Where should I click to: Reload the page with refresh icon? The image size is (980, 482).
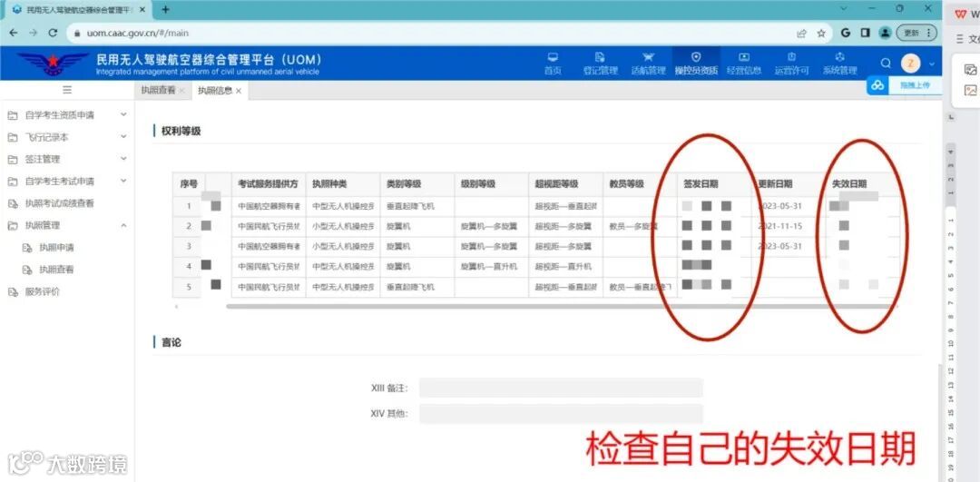point(54,34)
